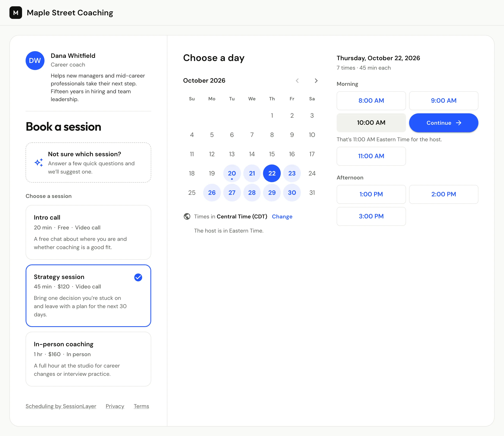
Task: Select the Intro call session card
Action: 88,232
